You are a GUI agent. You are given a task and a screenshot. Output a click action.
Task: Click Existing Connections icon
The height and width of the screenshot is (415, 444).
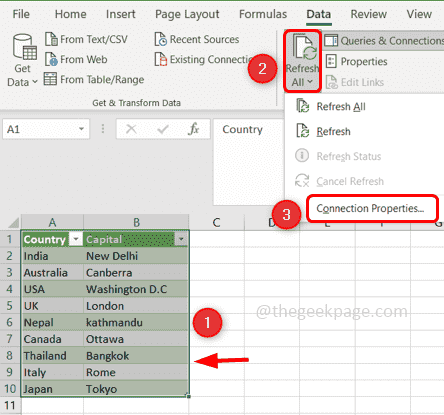(160, 59)
